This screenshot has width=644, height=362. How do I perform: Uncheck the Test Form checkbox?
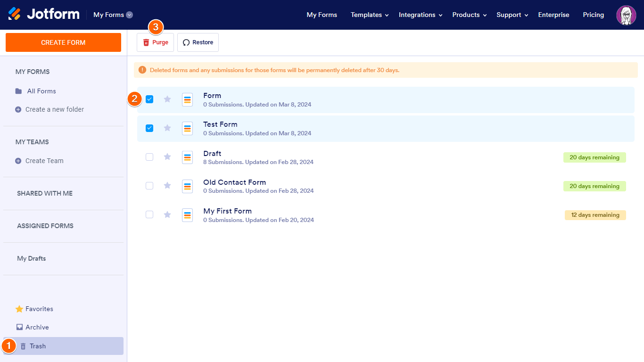click(x=149, y=128)
